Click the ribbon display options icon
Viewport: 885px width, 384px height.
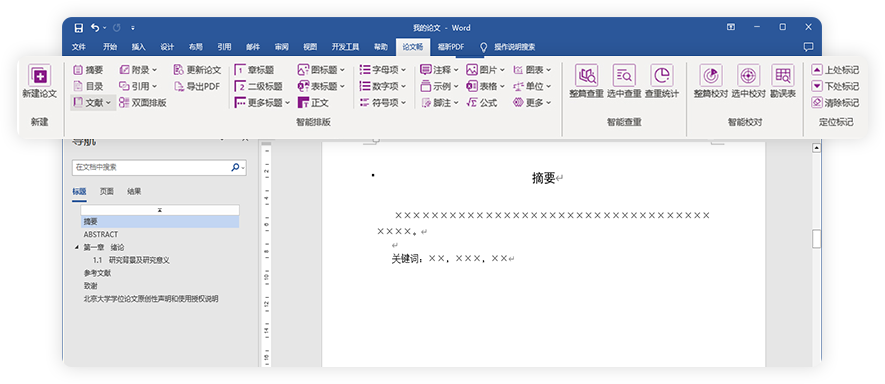click(x=731, y=27)
